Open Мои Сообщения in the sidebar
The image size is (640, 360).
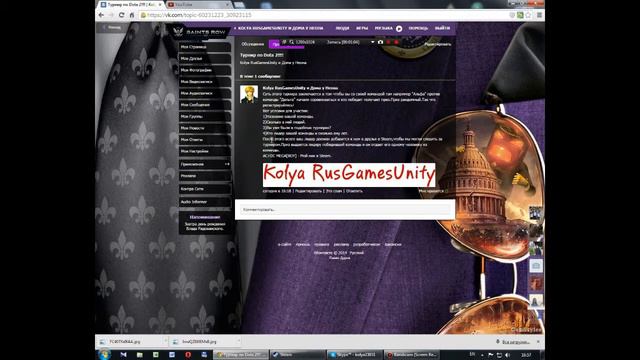pos(205,105)
